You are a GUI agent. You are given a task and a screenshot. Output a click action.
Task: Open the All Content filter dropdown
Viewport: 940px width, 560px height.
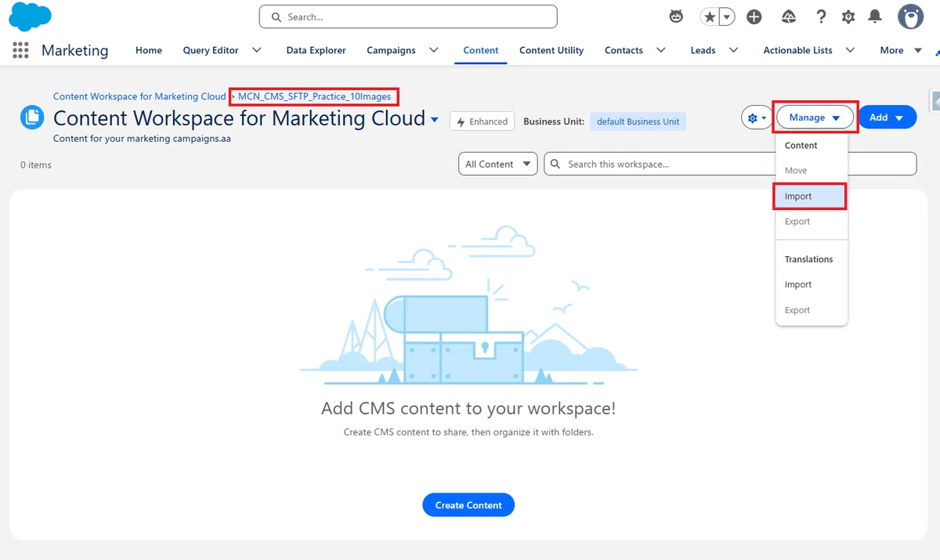click(x=498, y=164)
